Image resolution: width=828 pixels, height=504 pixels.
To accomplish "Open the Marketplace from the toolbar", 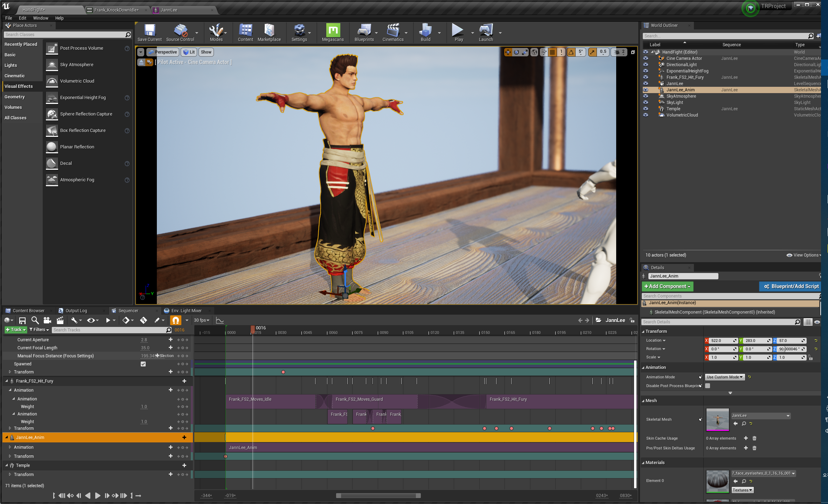I will 269,31.
